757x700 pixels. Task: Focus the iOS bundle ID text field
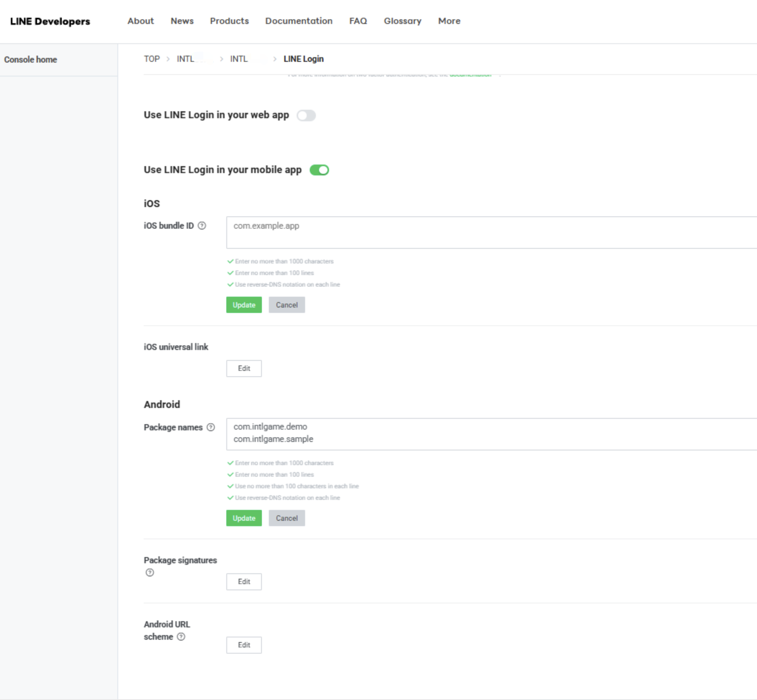492,233
